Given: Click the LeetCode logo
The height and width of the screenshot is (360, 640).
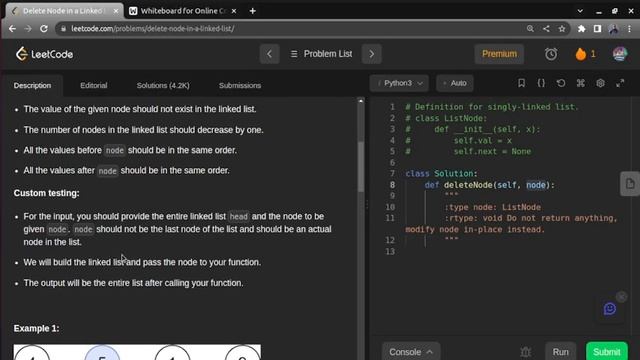Looking at the screenshot, I should [44, 54].
